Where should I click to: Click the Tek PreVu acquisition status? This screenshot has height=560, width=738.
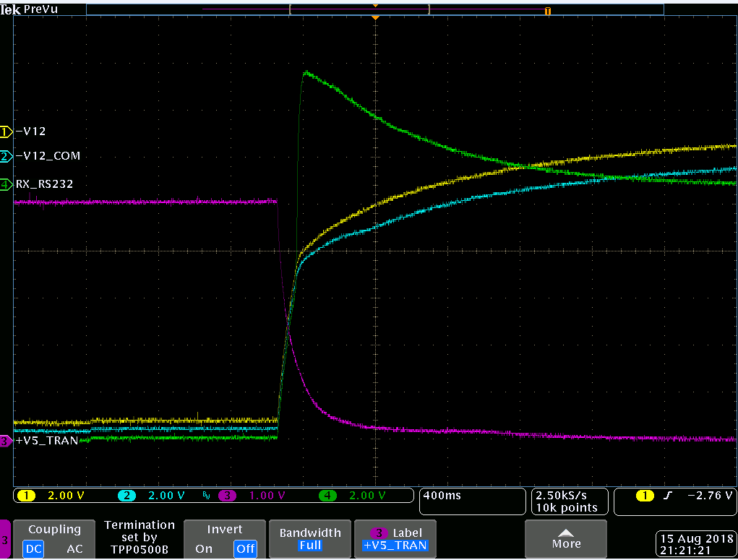pyautogui.click(x=29, y=9)
